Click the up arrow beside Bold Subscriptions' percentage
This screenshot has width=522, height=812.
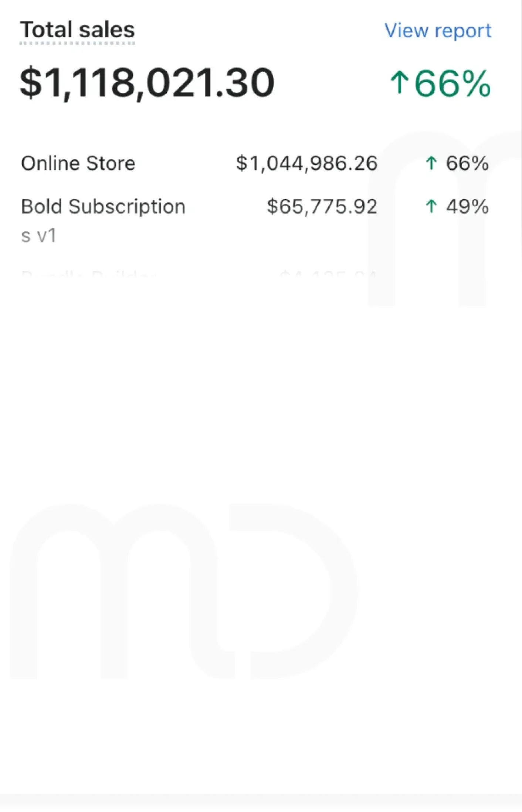[x=431, y=206]
